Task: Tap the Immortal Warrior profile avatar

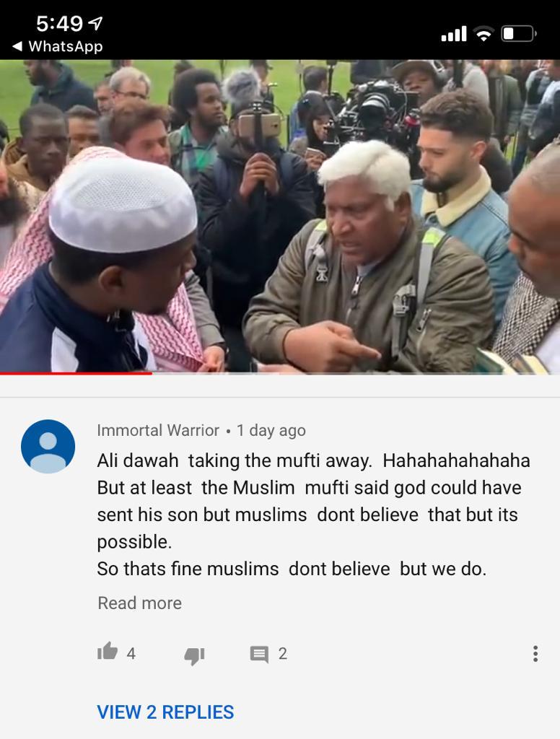Action: click(48, 446)
